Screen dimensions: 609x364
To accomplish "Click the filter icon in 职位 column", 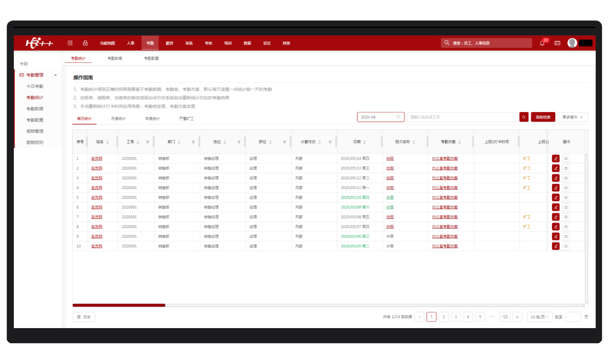I will pos(284,142).
